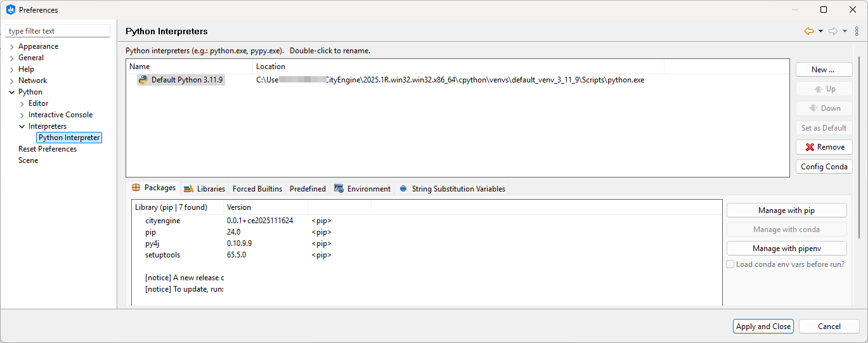Enable Load conda env vars before run
Viewport: 868px width, 343px height.
730,264
